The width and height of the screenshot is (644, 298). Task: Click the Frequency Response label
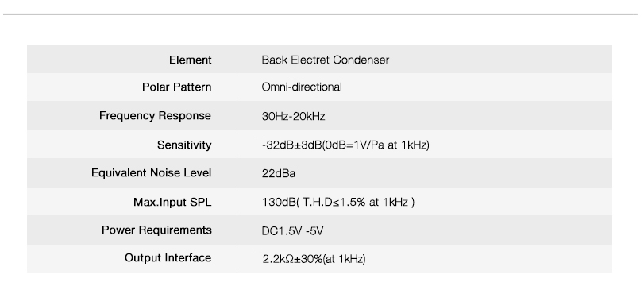point(156,116)
